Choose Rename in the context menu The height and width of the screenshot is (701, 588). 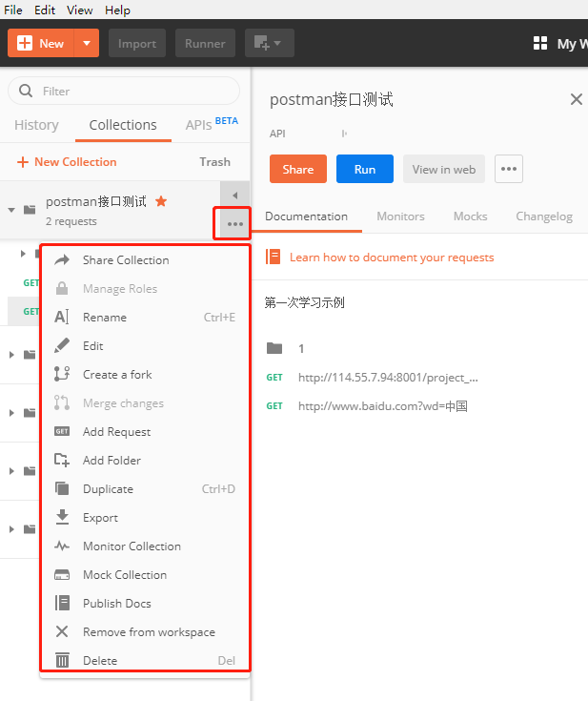pyautogui.click(x=145, y=317)
